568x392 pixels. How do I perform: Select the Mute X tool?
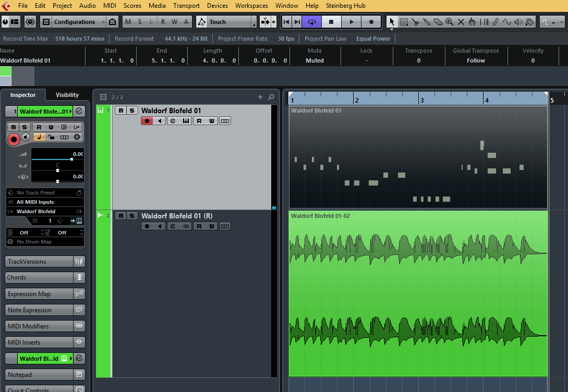click(461, 22)
